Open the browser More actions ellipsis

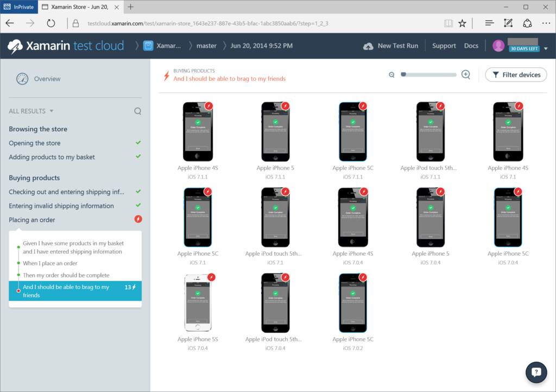[546, 23]
